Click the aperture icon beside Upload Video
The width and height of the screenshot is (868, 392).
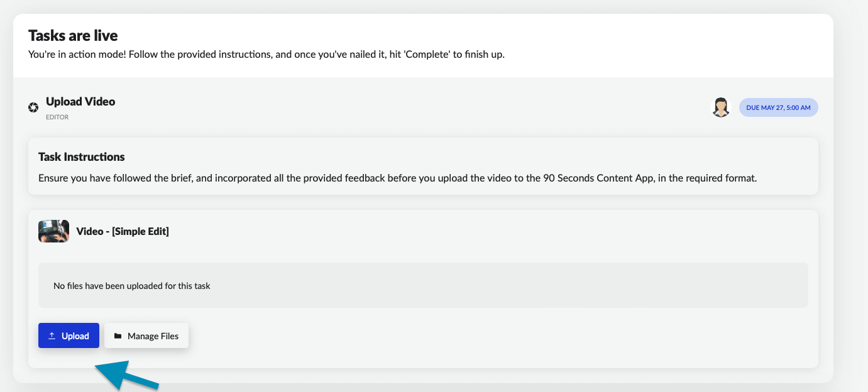tap(34, 107)
